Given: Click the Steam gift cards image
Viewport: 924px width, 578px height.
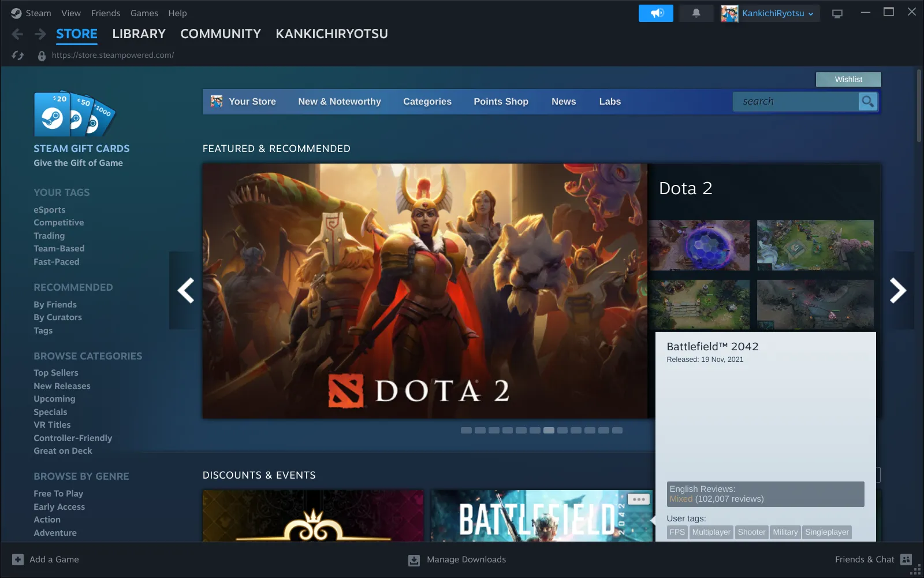Looking at the screenshot, I should 75,114.
